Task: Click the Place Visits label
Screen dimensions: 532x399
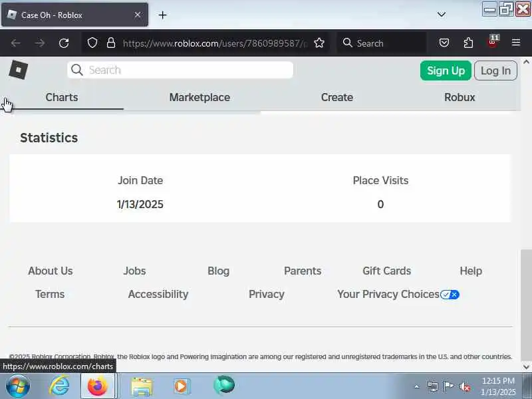Action: pyautogui.click(x=380, y=180)
